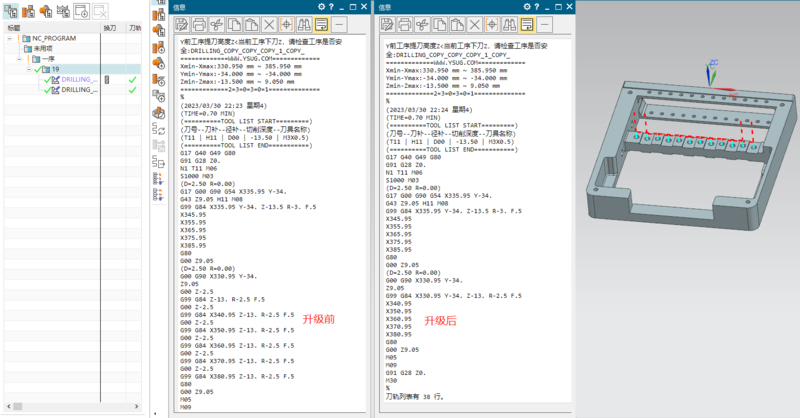Collapse the NC_PROGRAM tree node
The image size is (800, 418).
tap(9, 38)
